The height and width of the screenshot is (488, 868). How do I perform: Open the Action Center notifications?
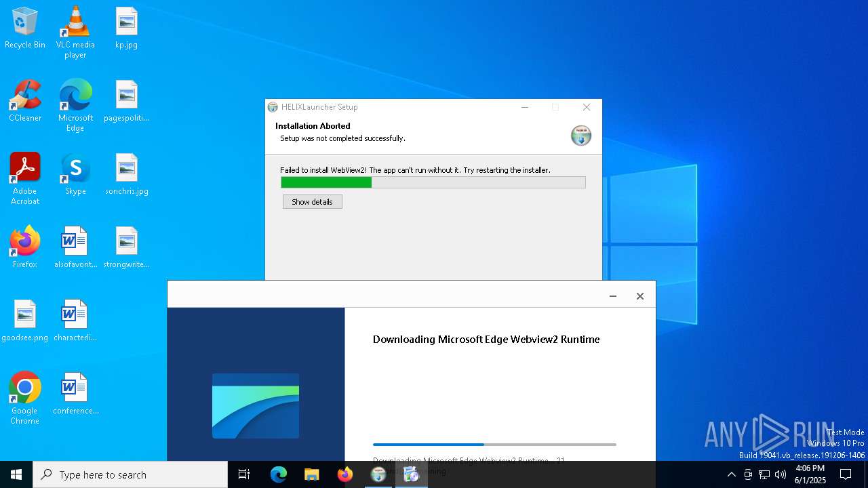pos(846,474)
